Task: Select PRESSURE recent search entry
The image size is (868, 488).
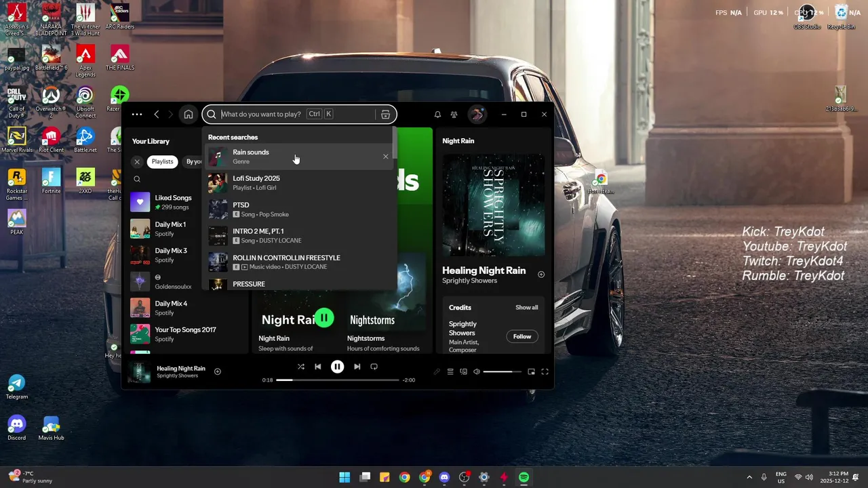Action: click(298, 284)
